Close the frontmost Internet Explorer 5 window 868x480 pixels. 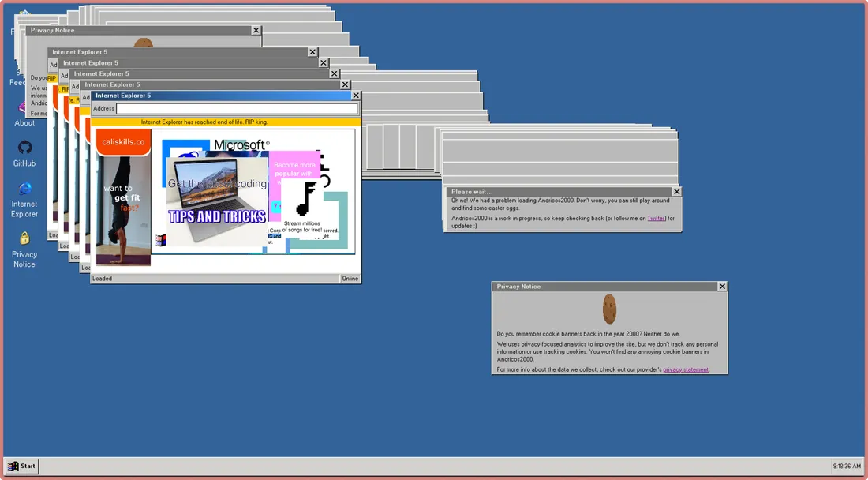click(356, 96)
